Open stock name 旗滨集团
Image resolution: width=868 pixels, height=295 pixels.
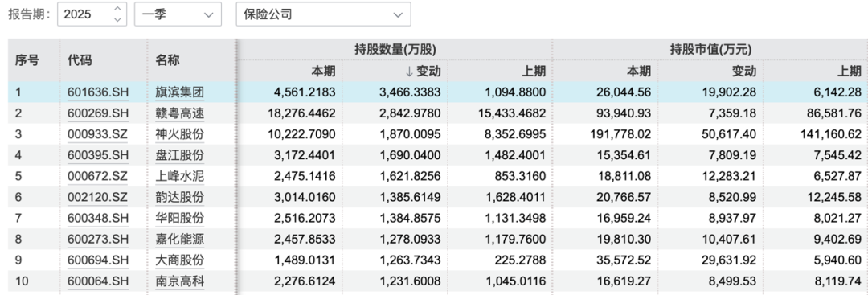pyautogui.click(x=179, y=92)
